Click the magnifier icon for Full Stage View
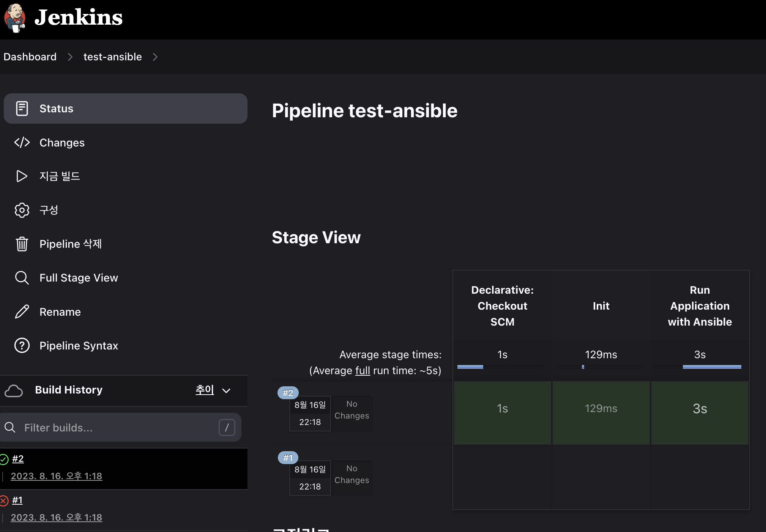 (22, 278)
